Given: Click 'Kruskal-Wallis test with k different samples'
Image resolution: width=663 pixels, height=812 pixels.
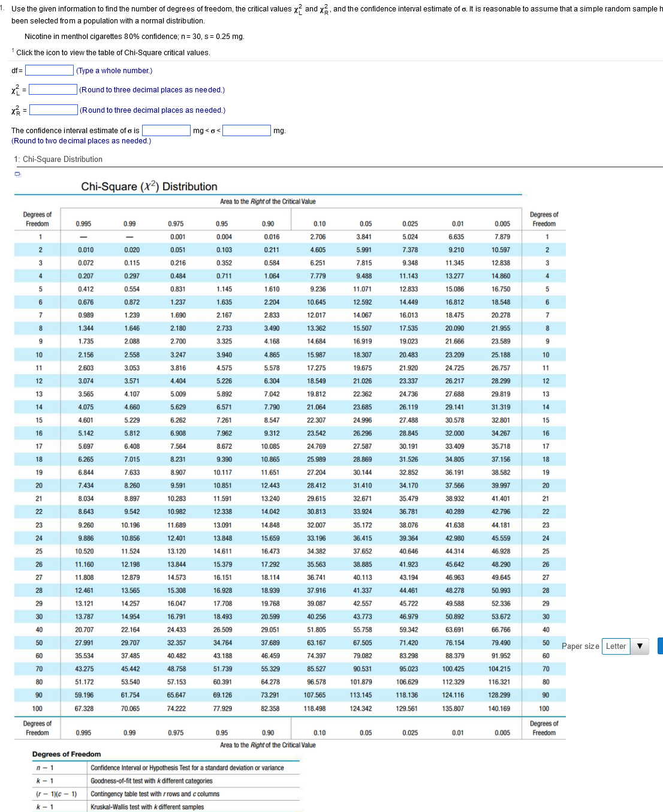Looking at the screenshot, I should pyautogui.click(x=147, y=807).
